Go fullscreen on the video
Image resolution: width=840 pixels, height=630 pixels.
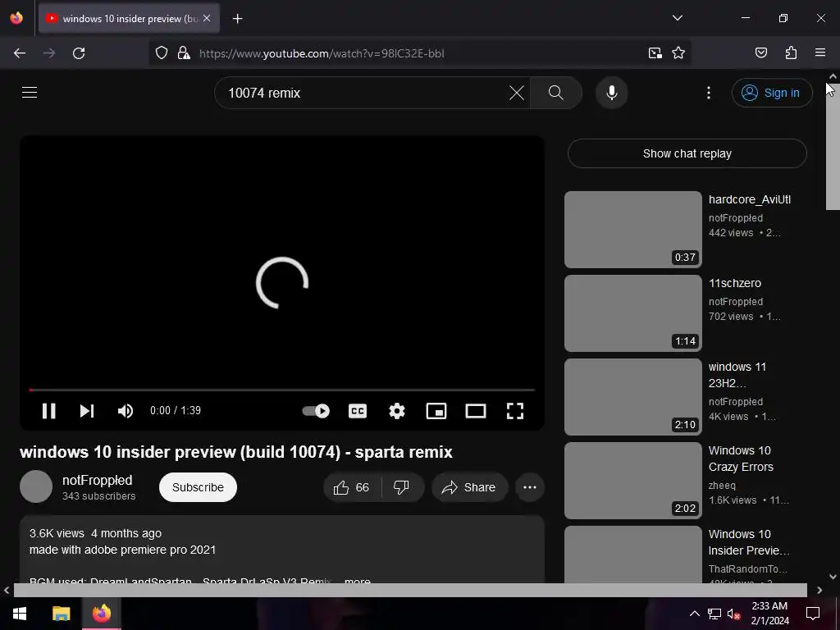tap(515, 411)
